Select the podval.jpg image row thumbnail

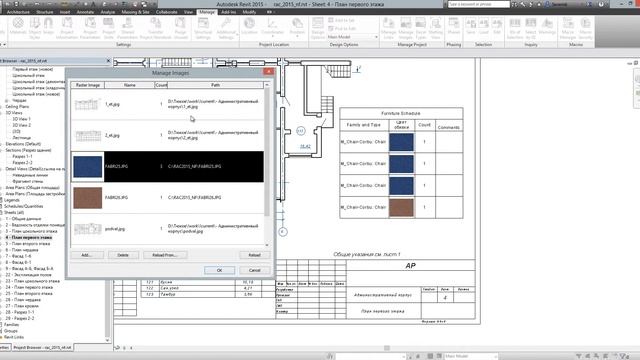(x=88, y=229)
